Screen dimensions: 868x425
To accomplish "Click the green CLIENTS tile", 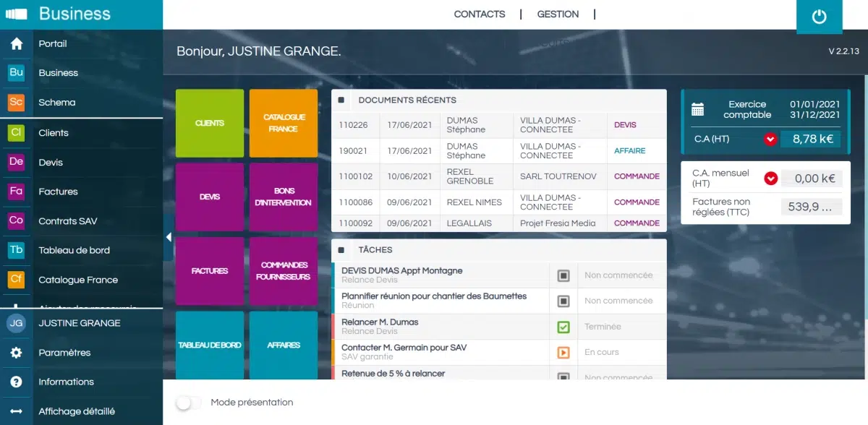I will [210, 124].
